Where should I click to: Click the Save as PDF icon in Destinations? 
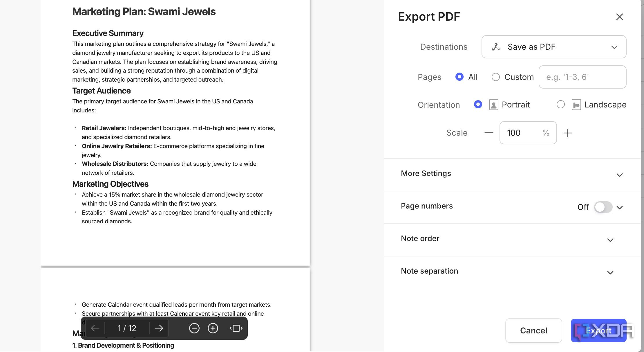(x=496, y=47)
